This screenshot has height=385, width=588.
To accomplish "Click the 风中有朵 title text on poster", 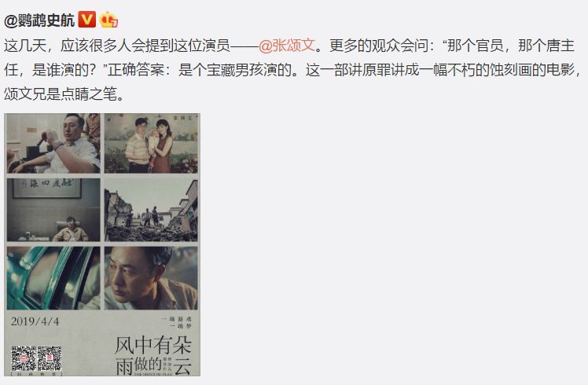I will click(x=153, y=345).
